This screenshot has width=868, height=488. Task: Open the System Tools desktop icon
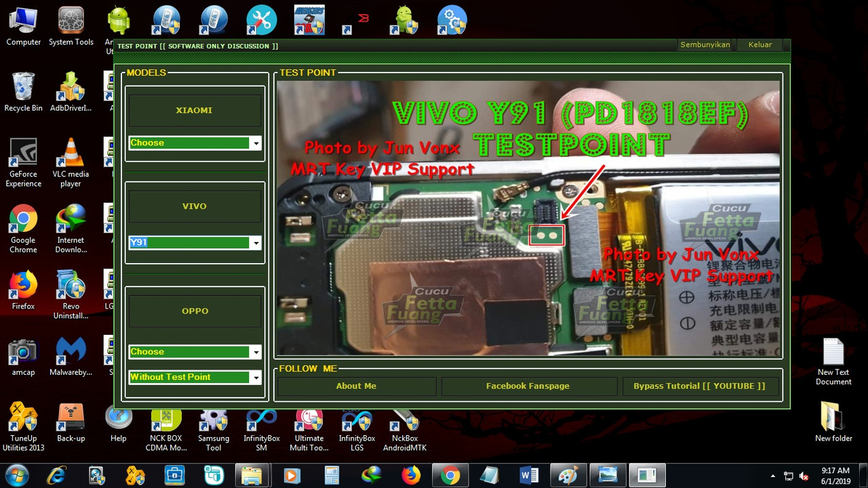coord(71,26)
